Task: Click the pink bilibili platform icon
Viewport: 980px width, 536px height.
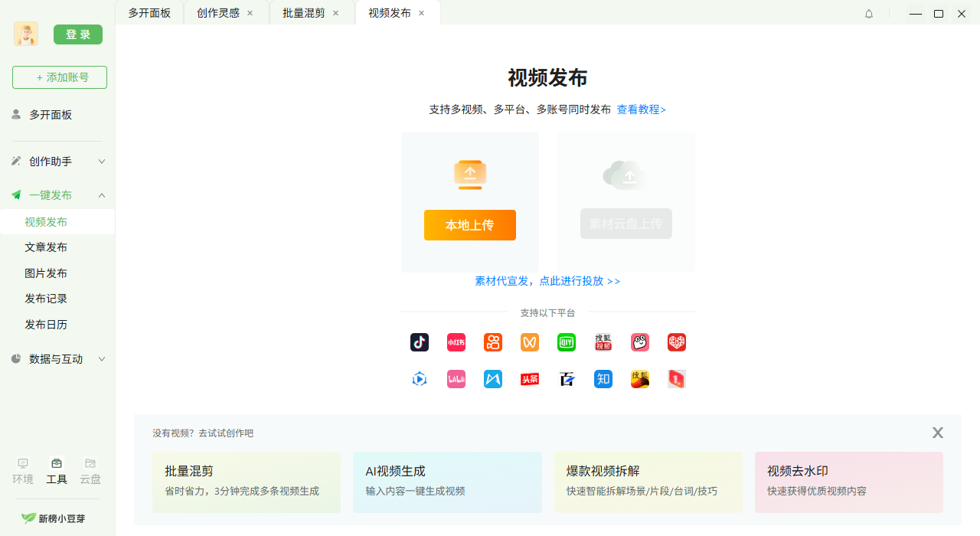Action: click(x=456, y=379)
